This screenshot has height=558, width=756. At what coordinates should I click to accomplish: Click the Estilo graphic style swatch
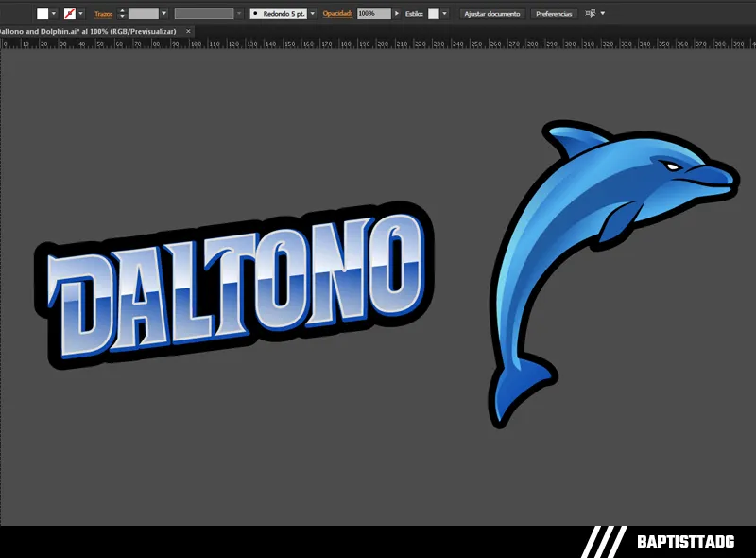coord(434,13)
